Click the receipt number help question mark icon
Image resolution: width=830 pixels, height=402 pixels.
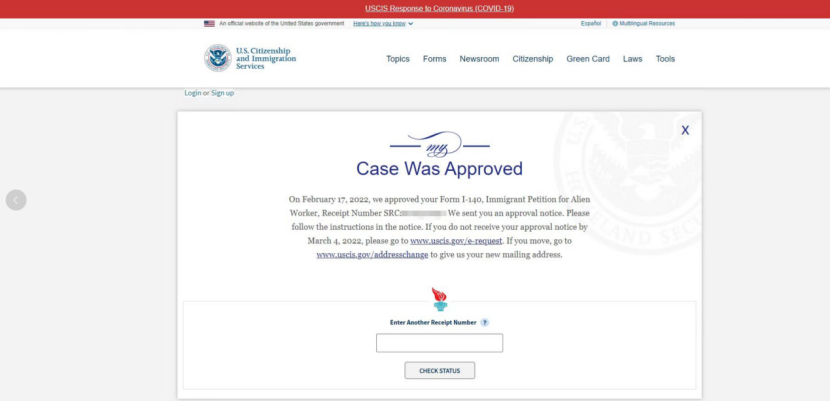coord(485,323)
